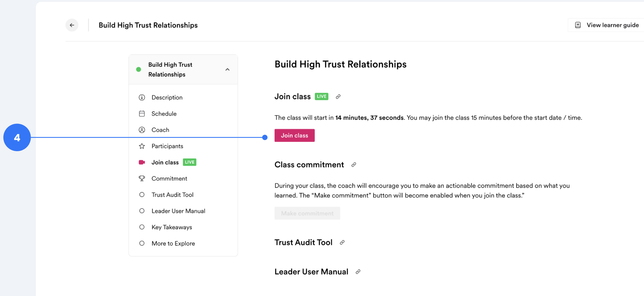Click link icon next to Trust Audit Tool

click(x=342, y=242)
